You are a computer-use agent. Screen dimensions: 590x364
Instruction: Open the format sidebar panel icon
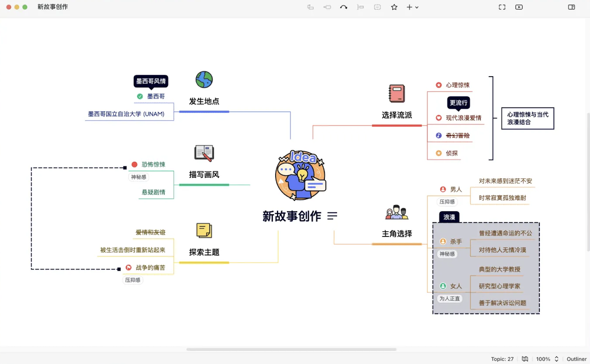[571, 7]
